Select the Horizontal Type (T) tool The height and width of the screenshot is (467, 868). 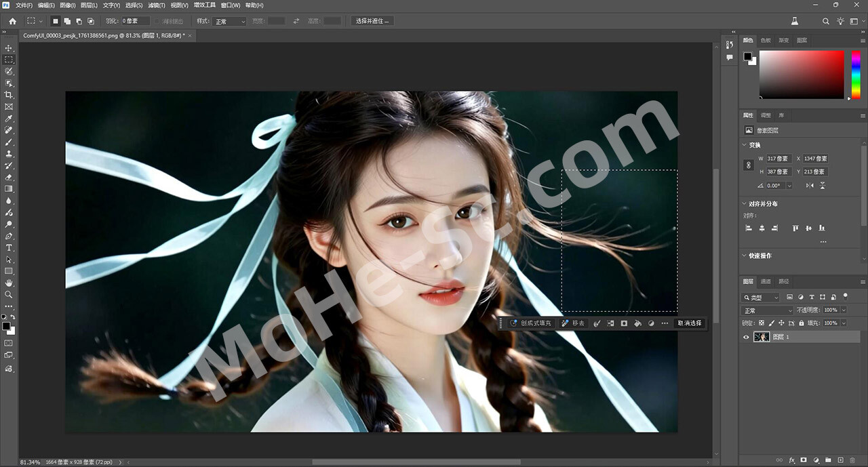click(9, 248)
